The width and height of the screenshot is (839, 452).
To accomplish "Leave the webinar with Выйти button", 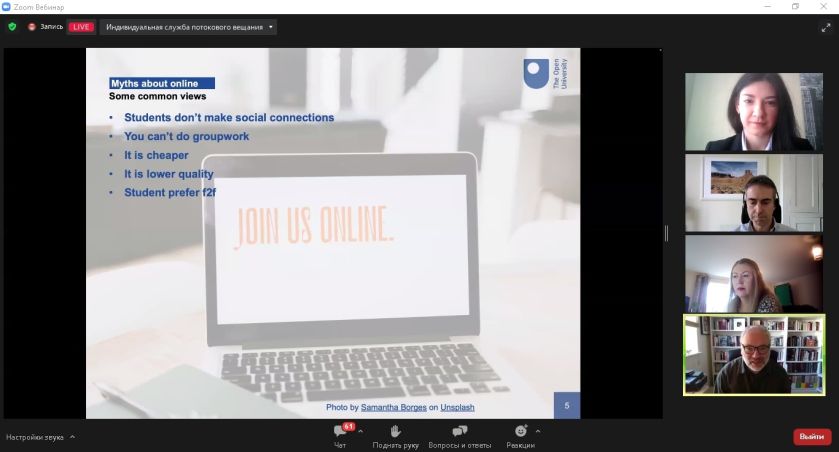I will pyautogui.click(x=812, y=436).
